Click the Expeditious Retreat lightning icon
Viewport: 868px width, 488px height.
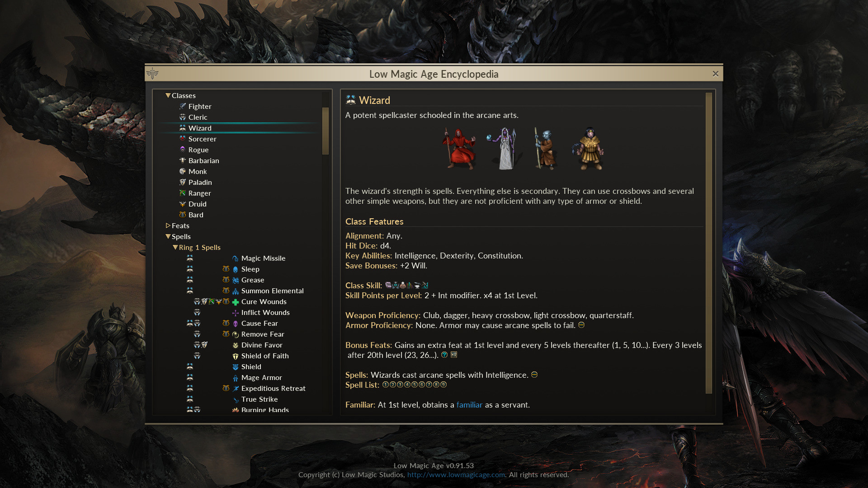coord(235,388)
